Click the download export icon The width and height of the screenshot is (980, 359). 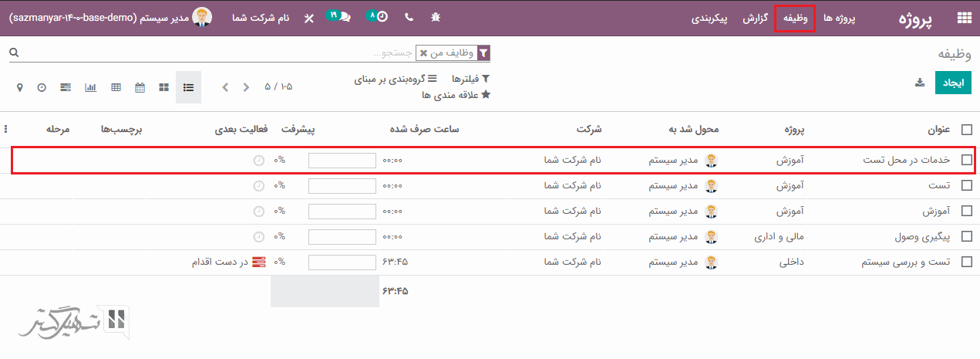[x=919, y=83]
